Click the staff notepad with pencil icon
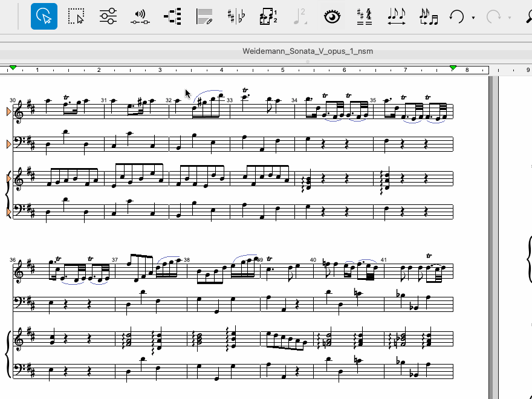532x399 pixels. pos(204,17)
